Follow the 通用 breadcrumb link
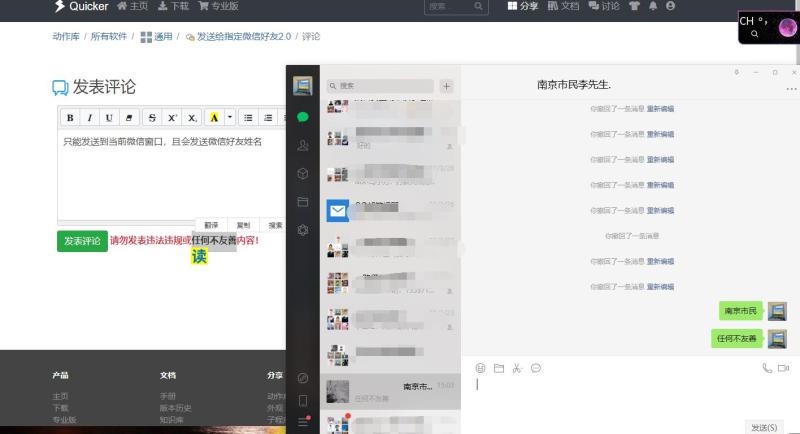 point(157,37)
